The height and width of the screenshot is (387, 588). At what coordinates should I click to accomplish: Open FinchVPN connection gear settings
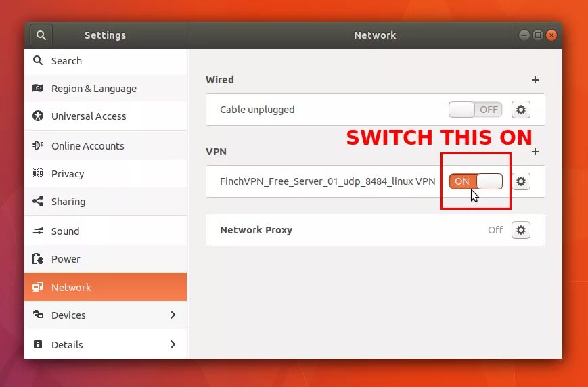click(x=521, y=181)
